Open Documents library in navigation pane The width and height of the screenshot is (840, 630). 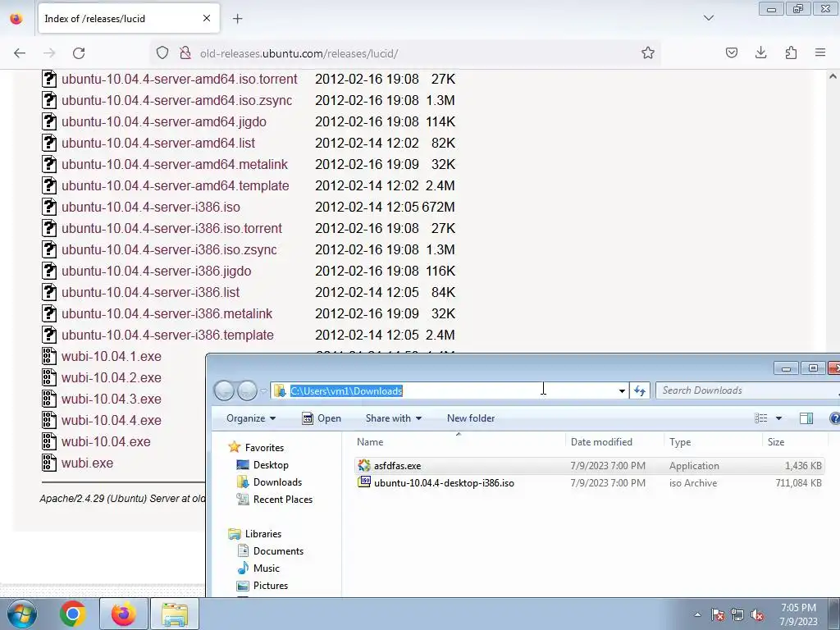tap(278, 550)
